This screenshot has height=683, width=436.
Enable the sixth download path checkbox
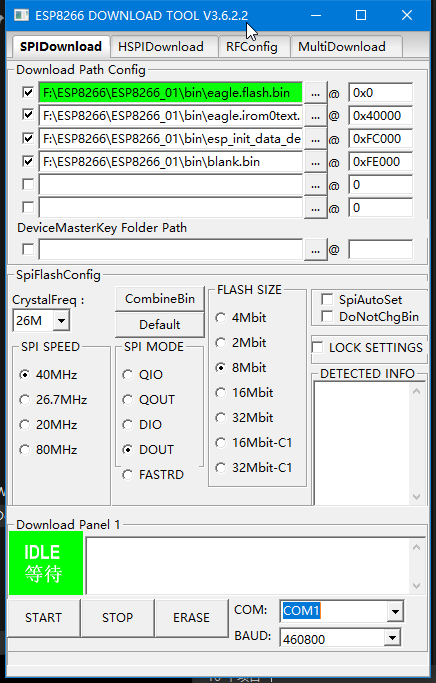click(x=28, y=207)
